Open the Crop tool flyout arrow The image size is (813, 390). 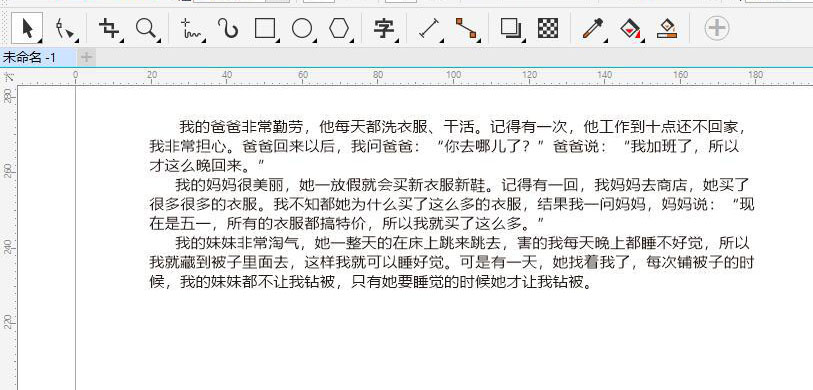point(121,40)
